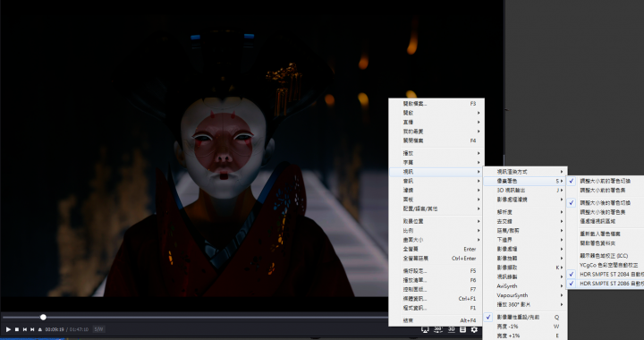Viewport: 644px width, 340px height.
Task: Open Preferences with F5 entry
Action: (436, 270)
